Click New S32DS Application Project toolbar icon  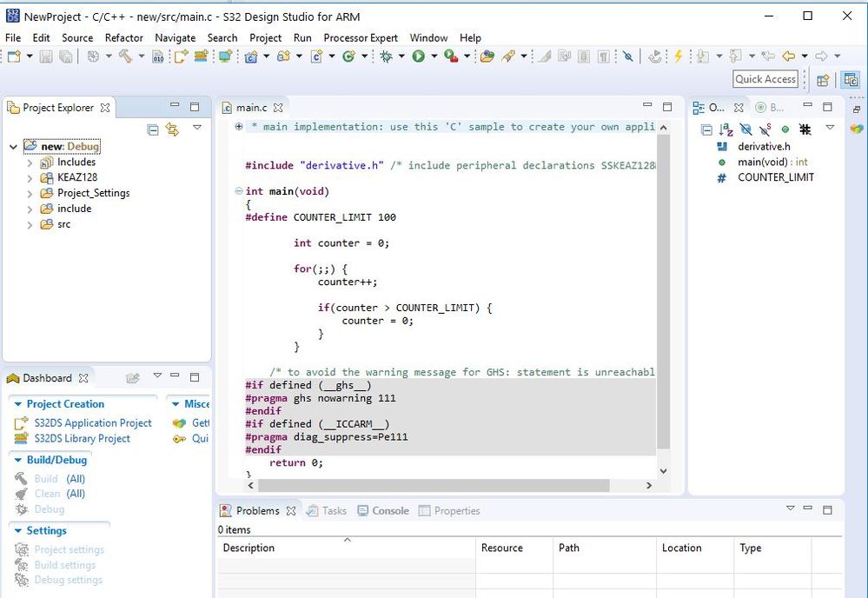tap(181, 56)
